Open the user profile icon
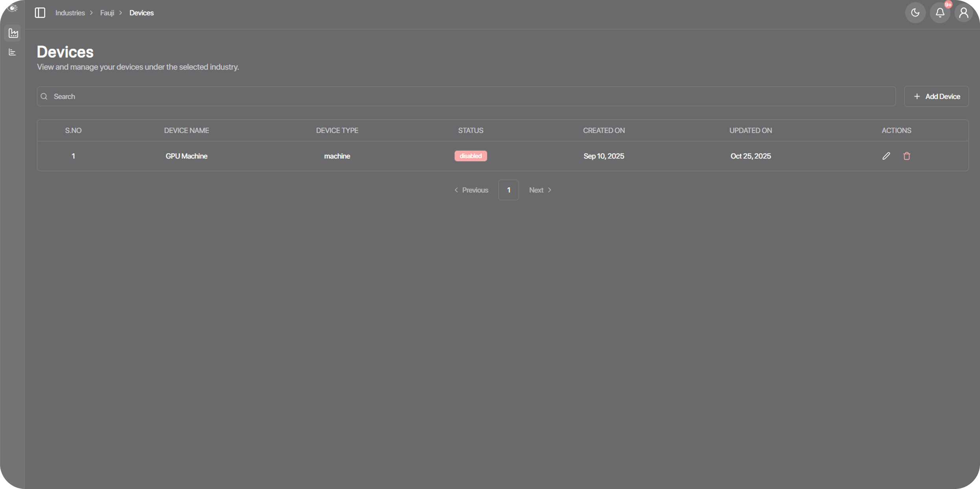Image resolution: width=980 pixels, height=489 pixels. pos(963,13)
